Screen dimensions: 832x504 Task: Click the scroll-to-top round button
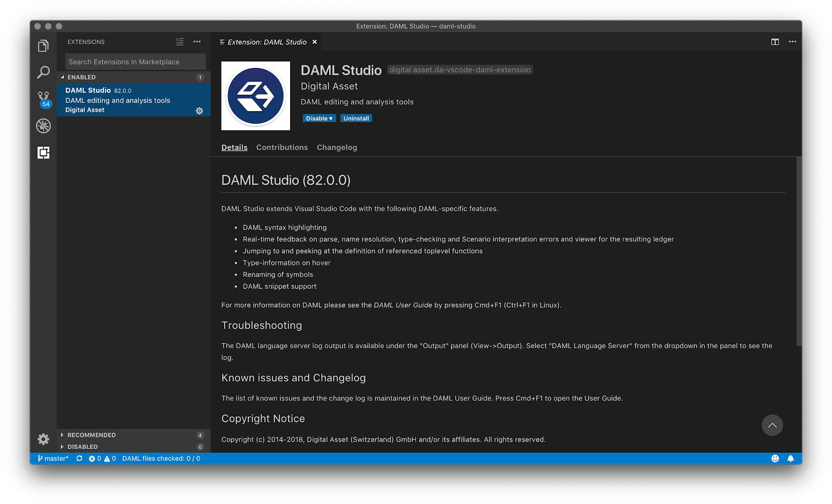tap(772, 425)
